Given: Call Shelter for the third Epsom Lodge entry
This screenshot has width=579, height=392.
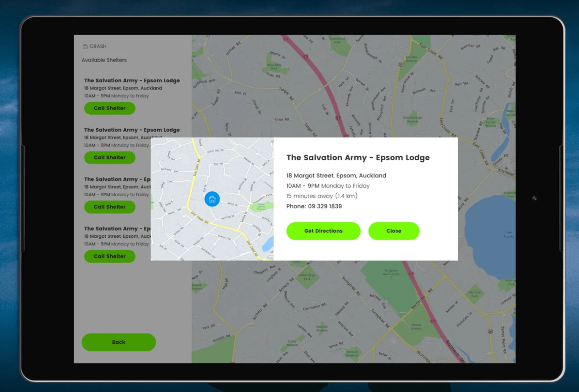Looking at the screenshot, I should point(110,207).
